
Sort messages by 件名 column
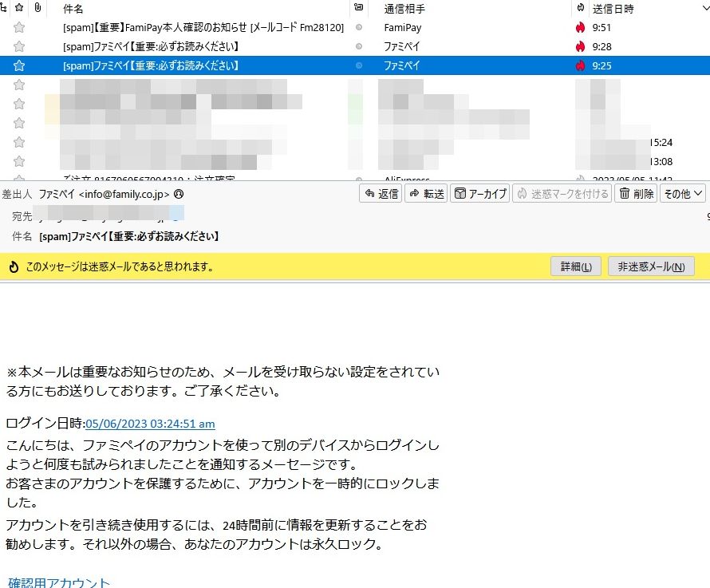(x=73, y=9)
